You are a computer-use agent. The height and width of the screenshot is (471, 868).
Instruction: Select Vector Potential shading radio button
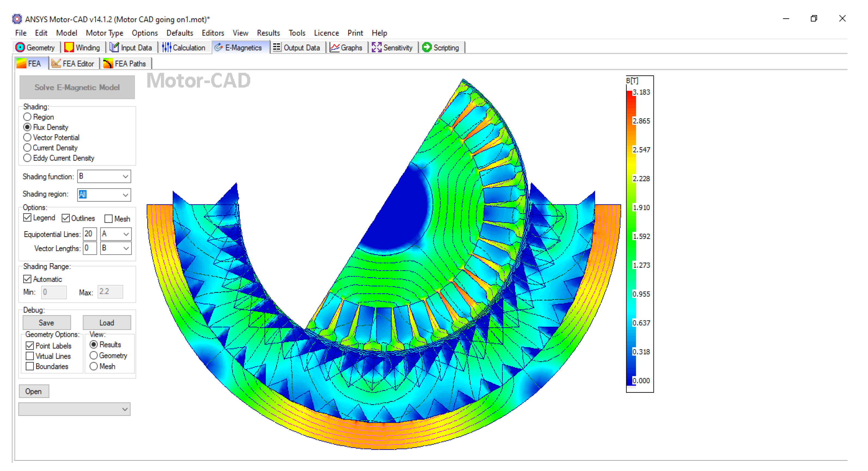pos(27,138)
